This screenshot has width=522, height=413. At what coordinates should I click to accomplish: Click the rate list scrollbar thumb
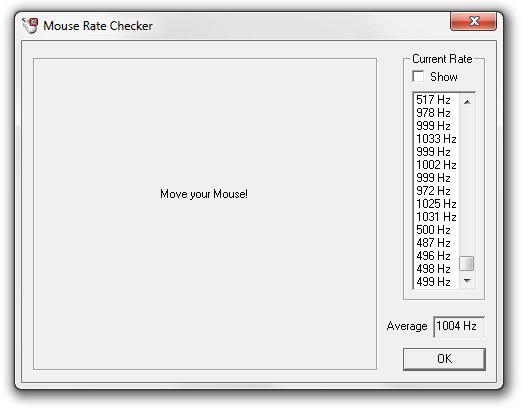coord(467,263)
